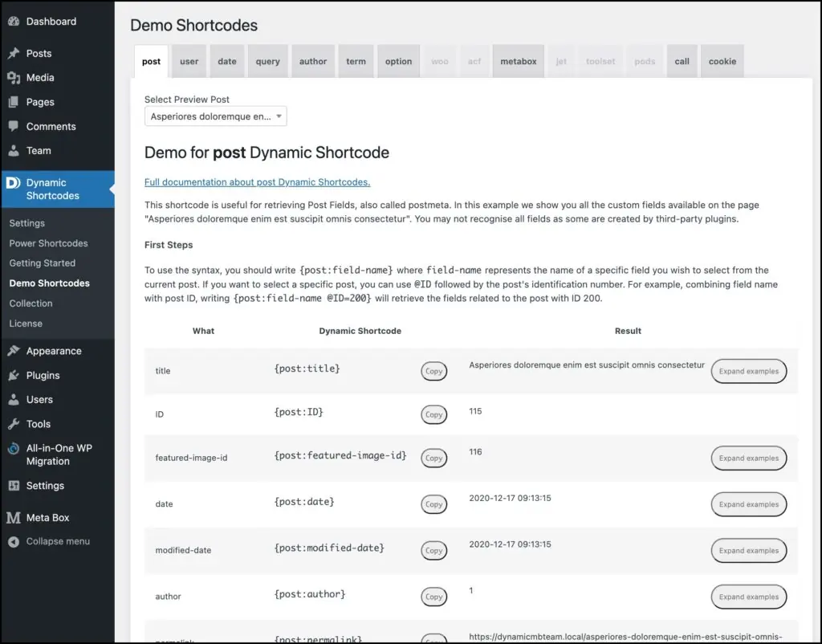Click the Dynamic Shortcodes logo icon
This screenshot has width=822, height=644.
[x=13, y=183]
